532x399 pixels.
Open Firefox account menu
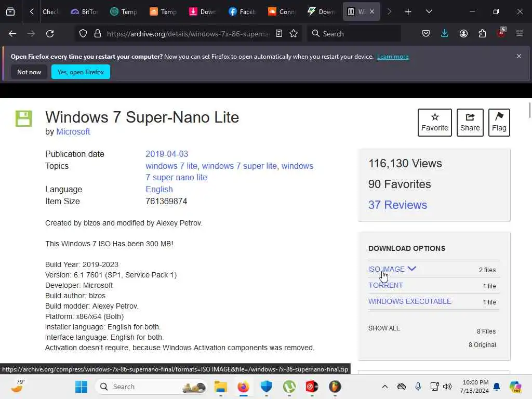[463, 34]
